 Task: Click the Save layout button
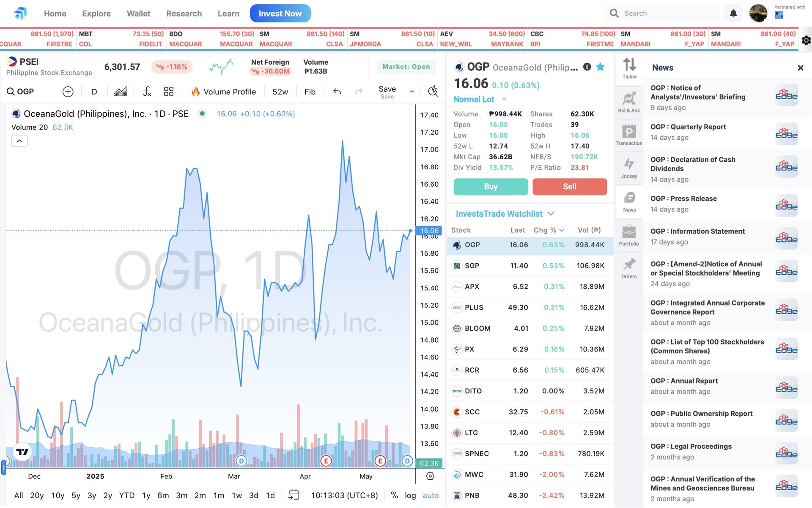pyautogui.click(x=387, y=92)
